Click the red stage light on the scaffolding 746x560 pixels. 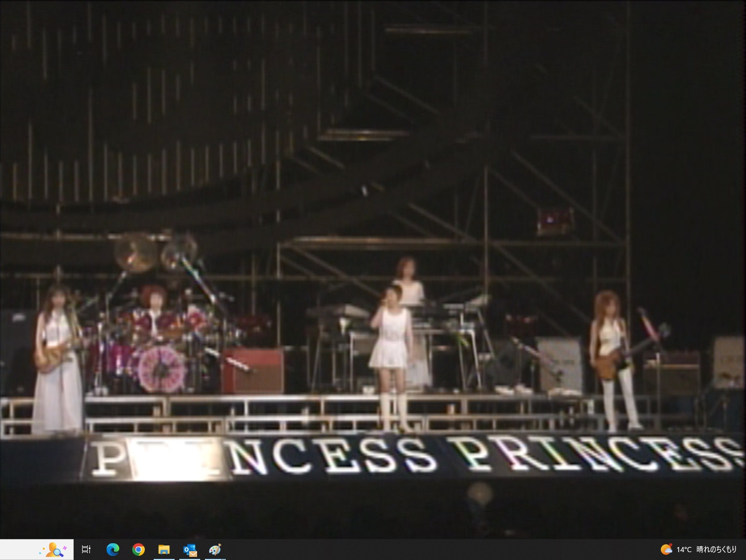[555, 221]
